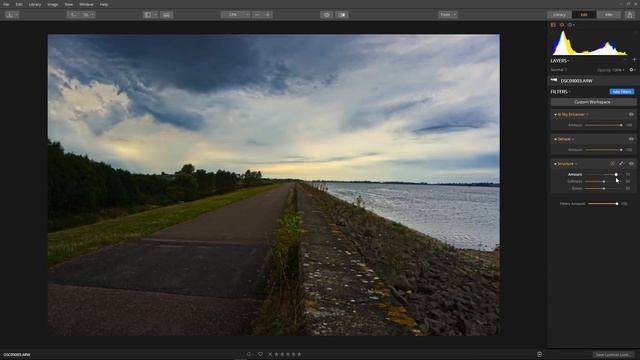
Task: Click the zoom out minus button
Action: 257,15
